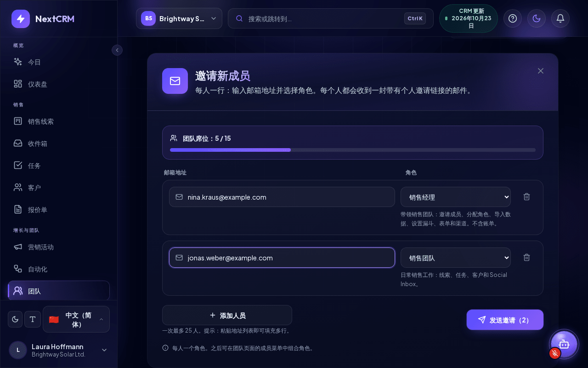Go to 客户 customers page

pyautogui.click(x=59, y=188)
